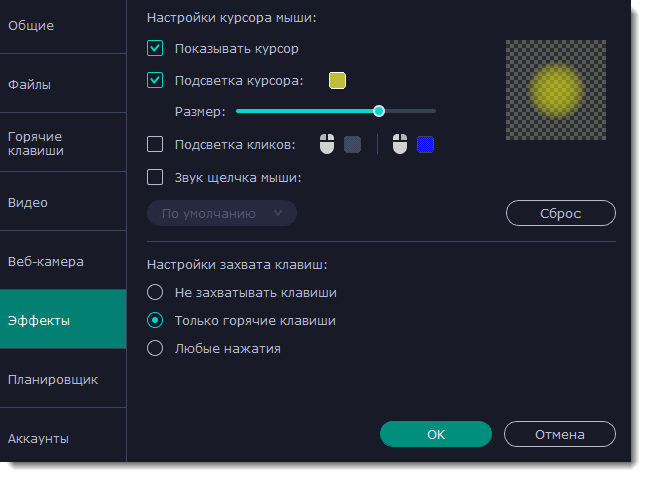Click the yellow cursor highlight preview
The height and width of the screenshot is (477, 646).
click(x=555, y=90)
